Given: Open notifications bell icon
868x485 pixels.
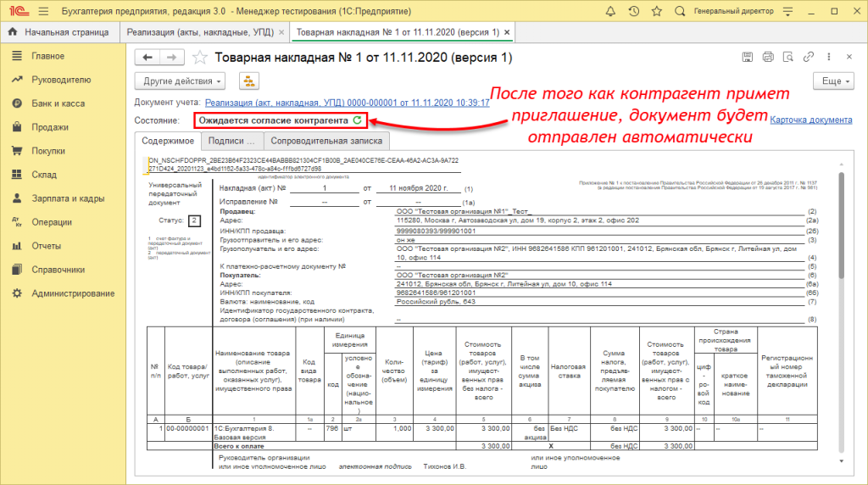Looking at the screenshot, I should click(610, 11).
